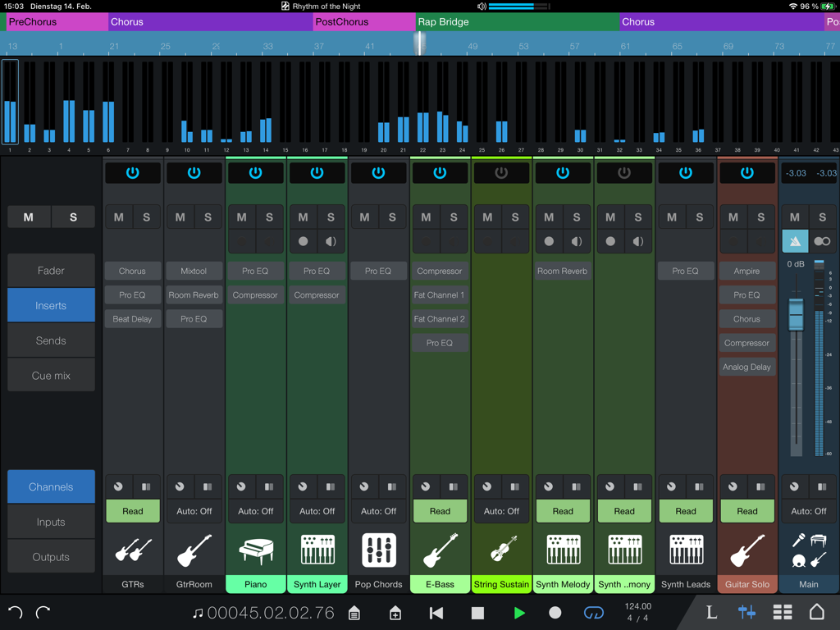Screen dimensions: 840x630
Task: Click the E-Bass guitar icon
Action: [440, 550]
